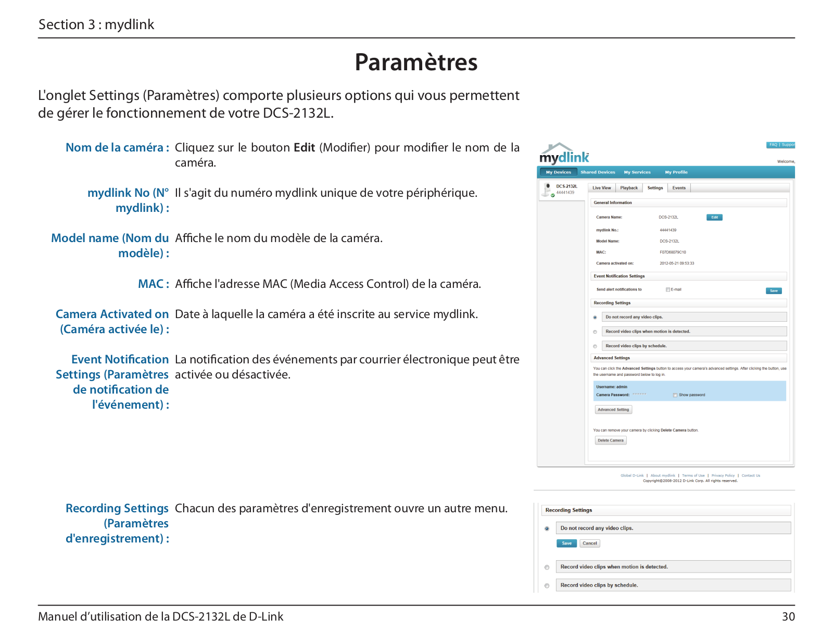Click the 'MAC :' blue label in the manual text
Image resolution: width=833 pixels, height=644 pixels.
pos(154,284)
